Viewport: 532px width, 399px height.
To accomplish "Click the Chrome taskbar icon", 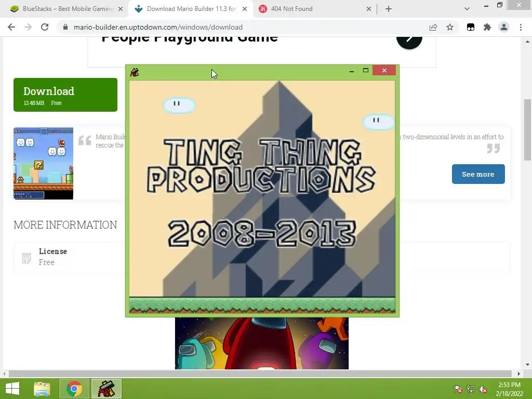I will (74, 389).
